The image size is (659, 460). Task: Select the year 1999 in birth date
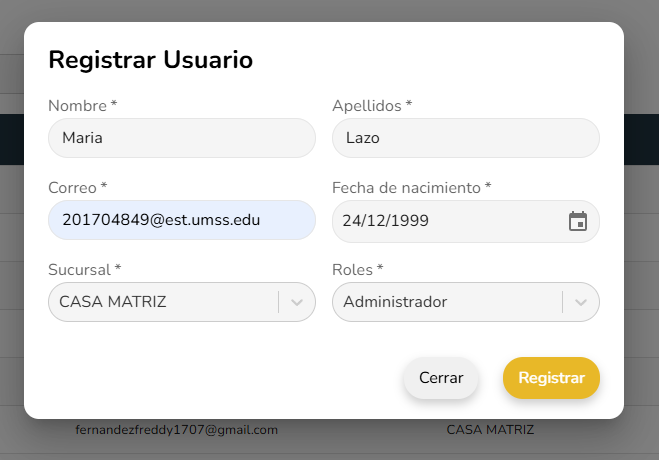click(x=410, y=221)
